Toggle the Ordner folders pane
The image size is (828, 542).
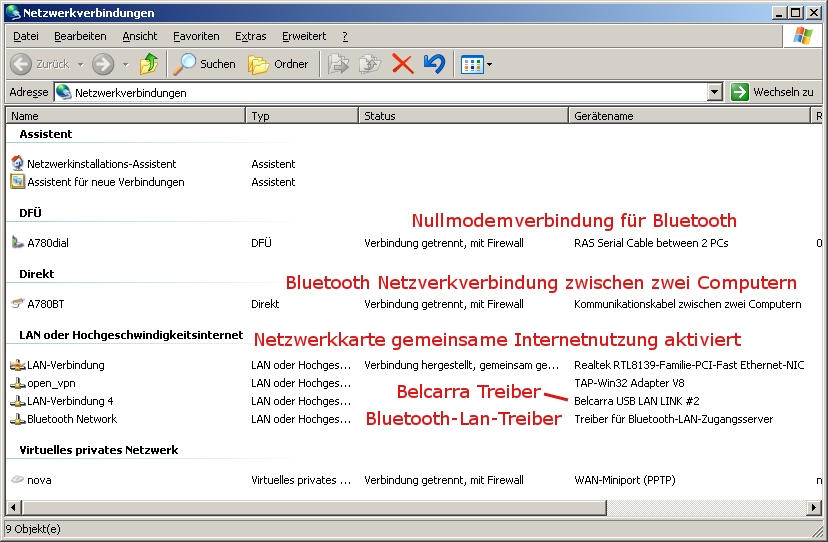point(279,64)
